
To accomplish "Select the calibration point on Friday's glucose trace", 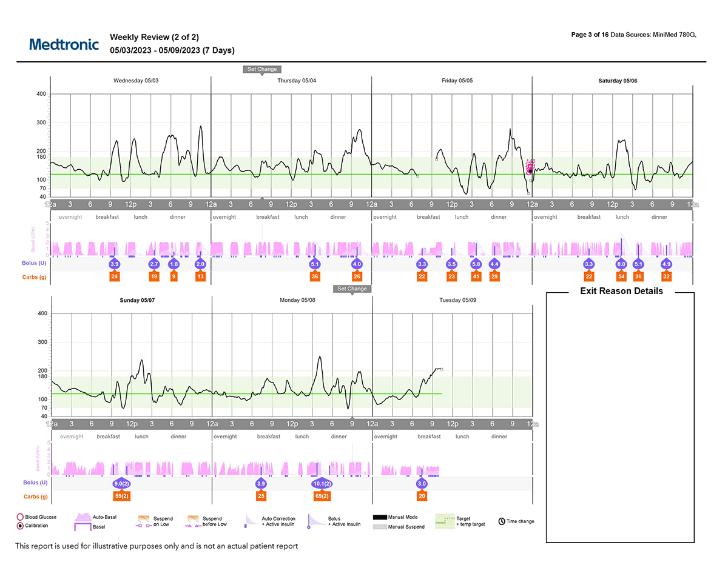I will [530, 172].
